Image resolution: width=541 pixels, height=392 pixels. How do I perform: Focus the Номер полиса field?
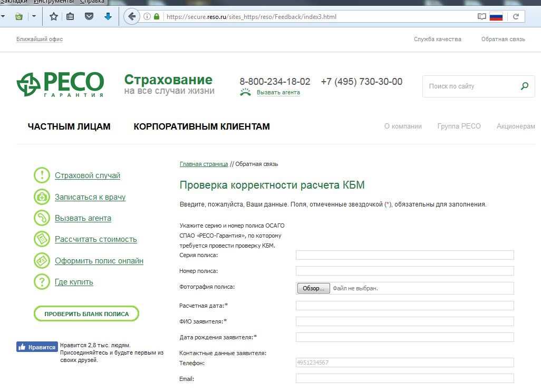(405, 271)
